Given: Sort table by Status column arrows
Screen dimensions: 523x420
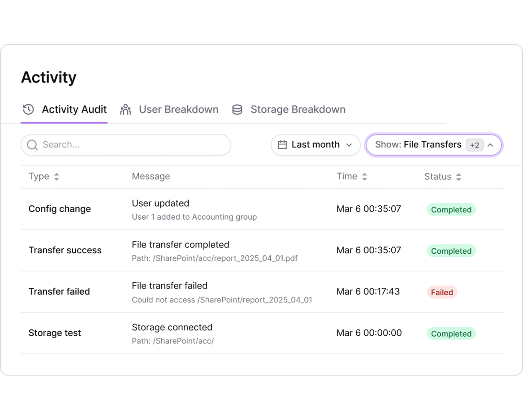Looking at the screenshot, I should click(458, 177).
